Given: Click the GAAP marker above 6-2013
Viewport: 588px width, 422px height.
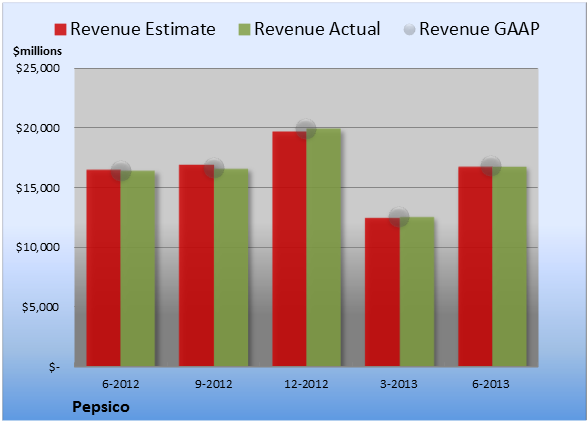Looking at the screenshot, I should 491,165.
